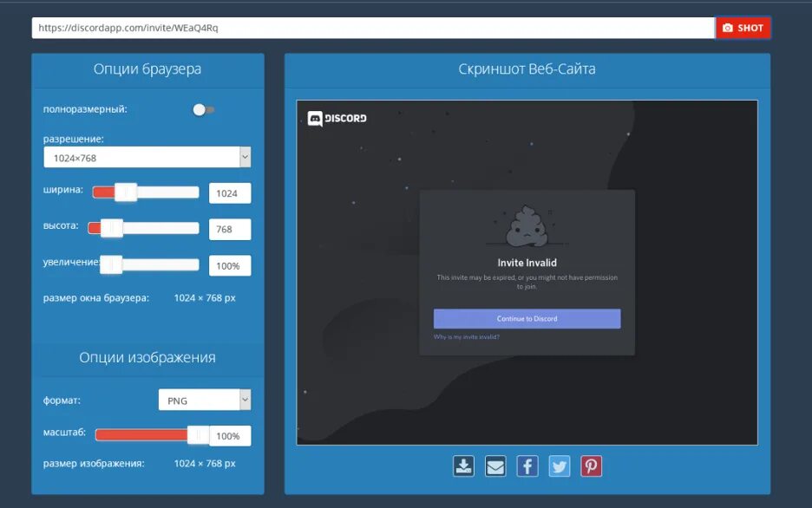Image resolution: width=812 pixels, height=508 pixels.
Task: Click the Discord website screenshot preview
Action: (x=527, y=272)
